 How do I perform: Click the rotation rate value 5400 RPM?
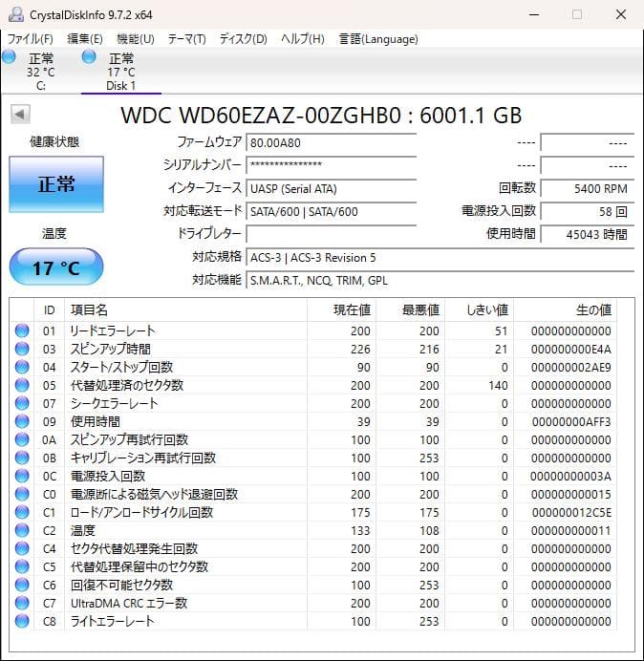[588, 188]
